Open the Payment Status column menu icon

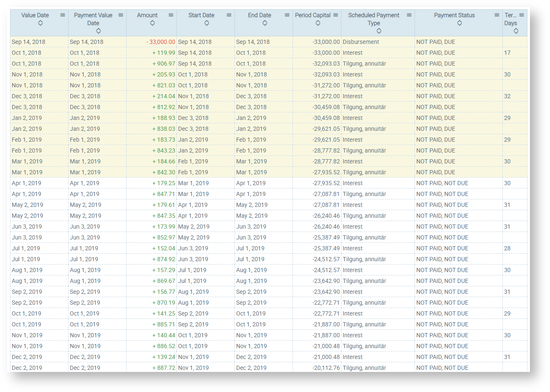(x=497, y=15)
